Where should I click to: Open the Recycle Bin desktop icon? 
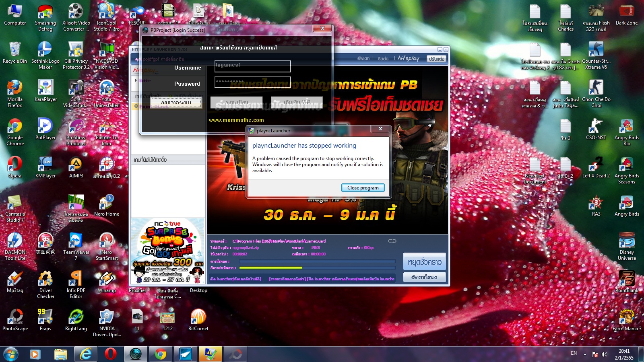[x=15, y=53]
